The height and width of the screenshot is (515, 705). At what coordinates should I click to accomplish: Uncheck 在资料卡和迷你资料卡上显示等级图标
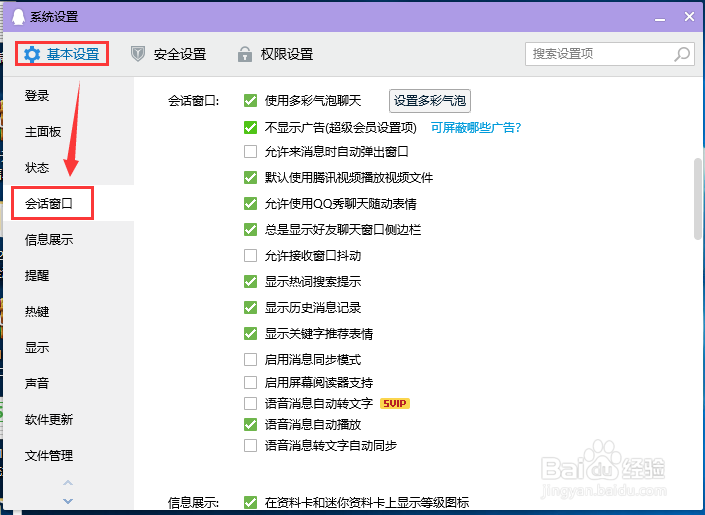pyautogui.click(x=250, y=502)
